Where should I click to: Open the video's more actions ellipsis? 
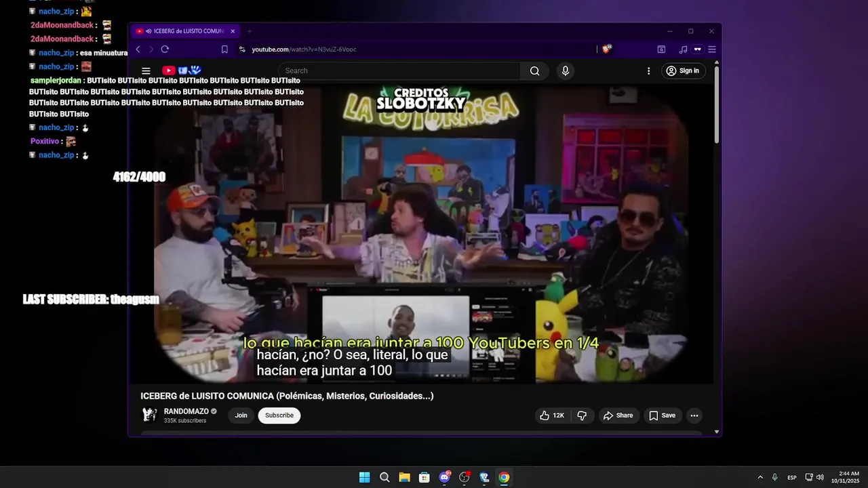click(694, 415)
